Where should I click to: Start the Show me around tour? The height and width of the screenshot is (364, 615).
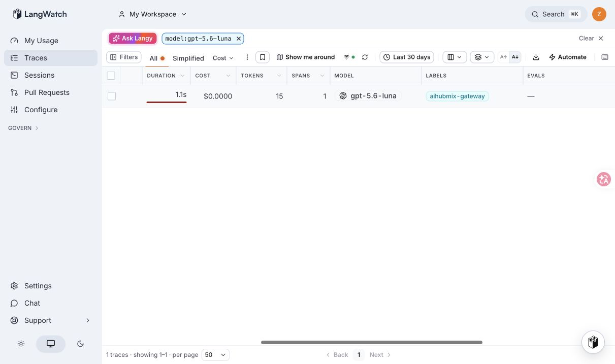tap(306, 57)
